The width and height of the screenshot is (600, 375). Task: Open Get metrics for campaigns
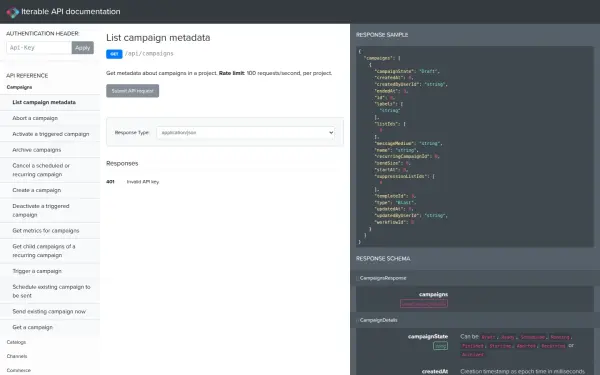[x=50, y=231]
